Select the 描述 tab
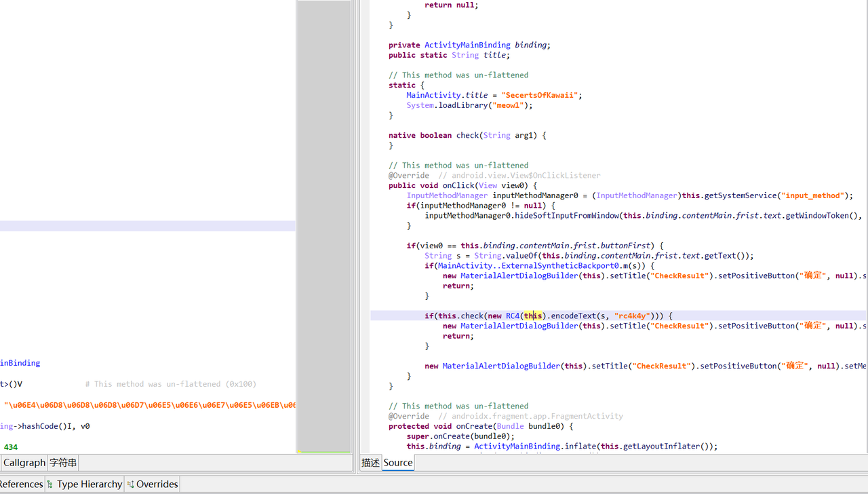 [370, 463]
